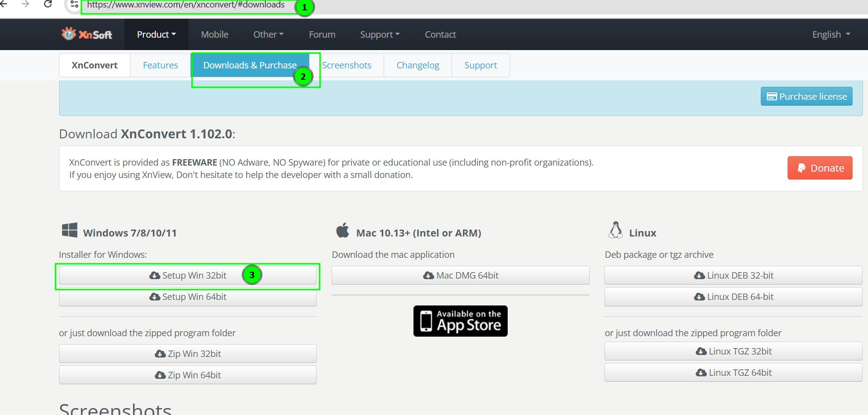Download Linux TGZ 64bit archive

734,372
